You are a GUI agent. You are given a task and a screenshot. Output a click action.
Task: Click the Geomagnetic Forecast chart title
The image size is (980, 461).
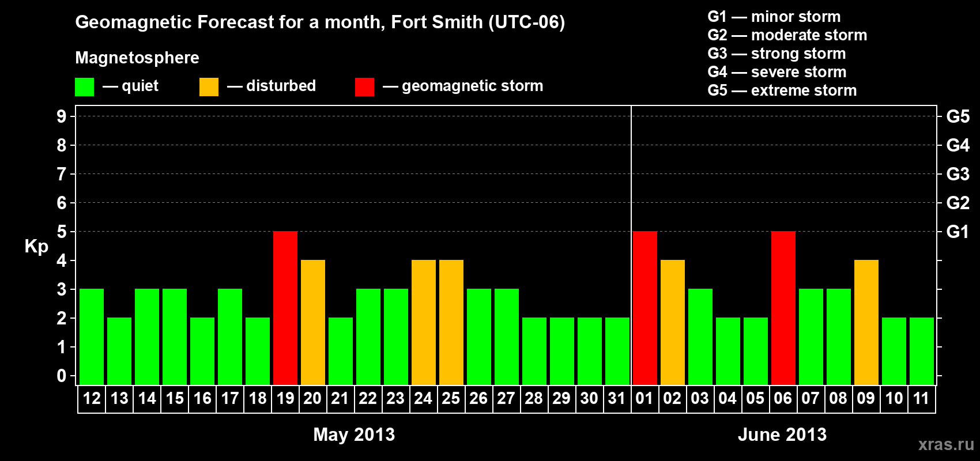pos(320,22)
